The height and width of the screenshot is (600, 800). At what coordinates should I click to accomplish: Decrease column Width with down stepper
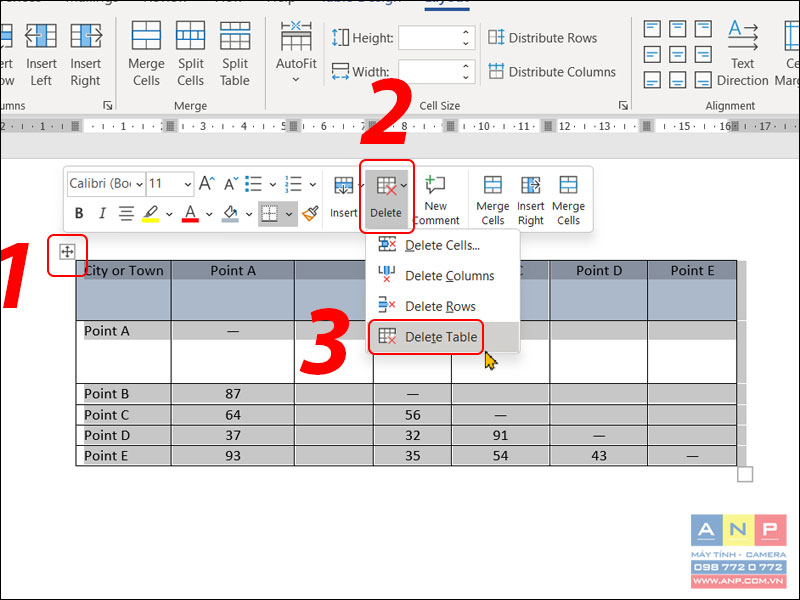point(465,78)
